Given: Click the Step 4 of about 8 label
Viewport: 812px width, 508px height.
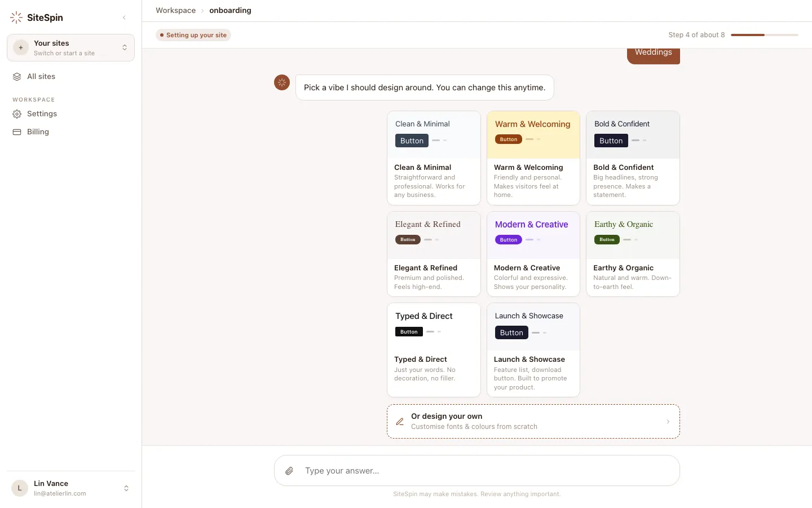Looking at the screenshot, I should [x=696, y=35].
